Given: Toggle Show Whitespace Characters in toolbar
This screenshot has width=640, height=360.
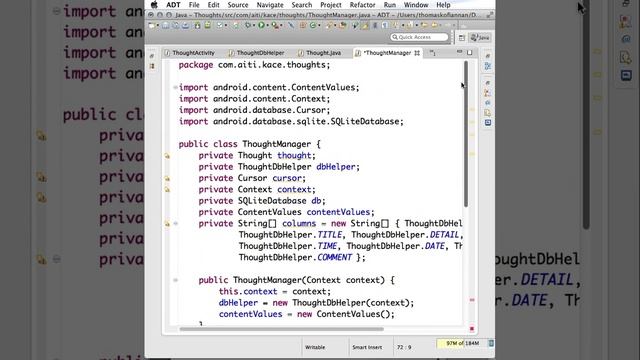Looking at the screenshot, I should pos(384,25).
